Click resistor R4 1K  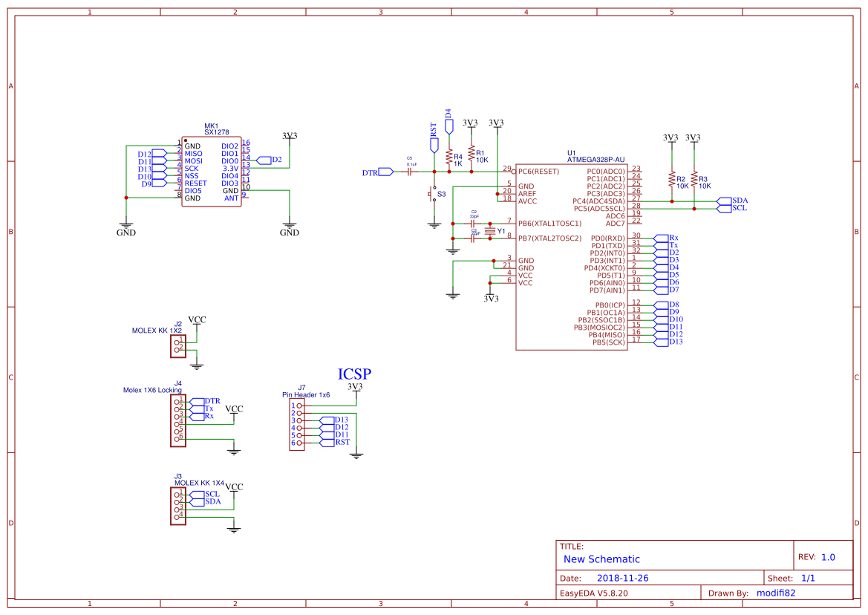pyautogui.click(x=448, y=157)
